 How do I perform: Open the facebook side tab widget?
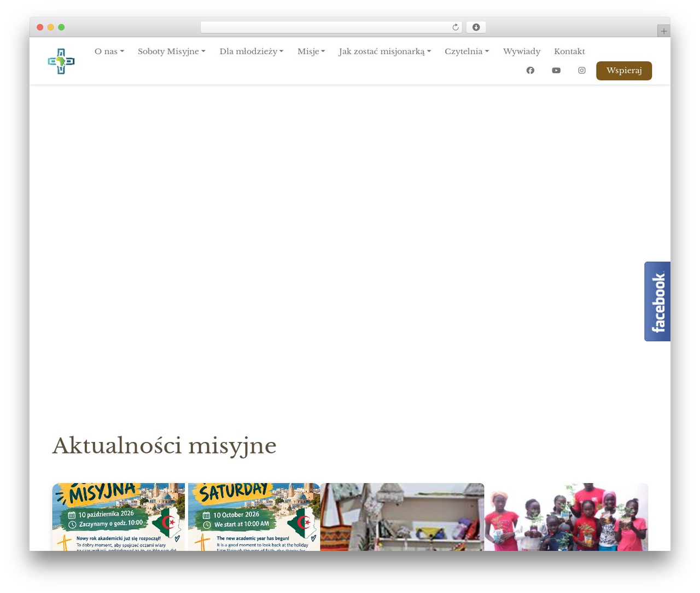(x=657, y=301)
